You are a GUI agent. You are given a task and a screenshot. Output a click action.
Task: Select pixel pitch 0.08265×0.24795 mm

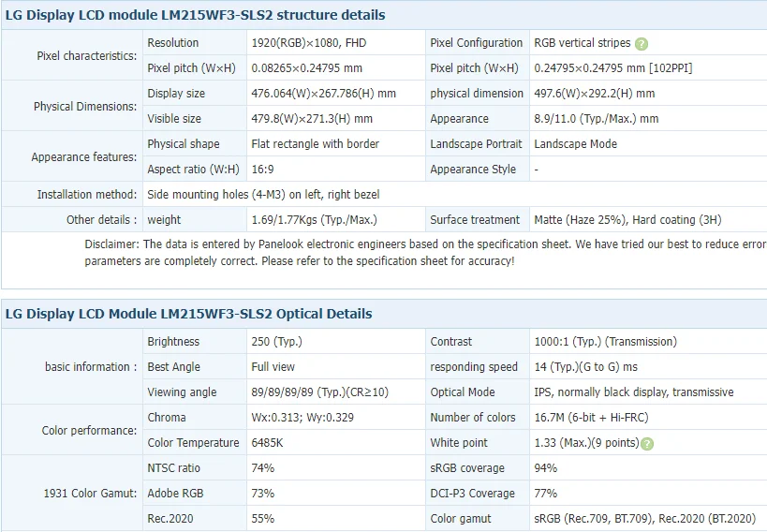click(x=306, y=68)
